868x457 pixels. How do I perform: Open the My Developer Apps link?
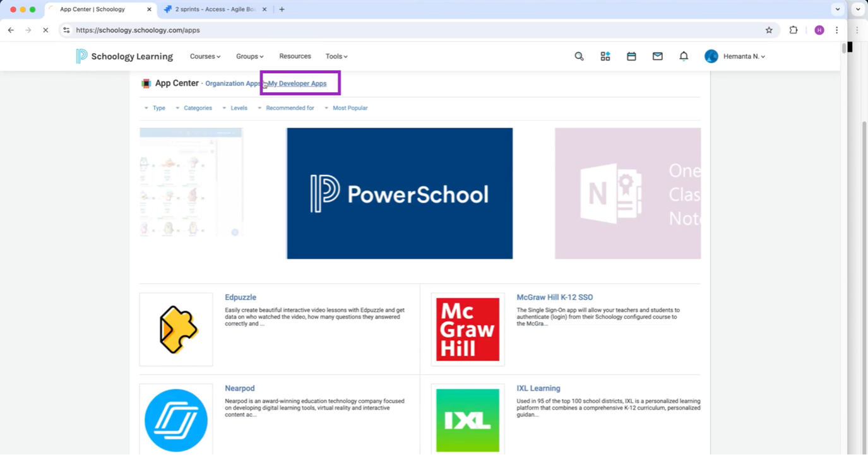tap(297, 83)
